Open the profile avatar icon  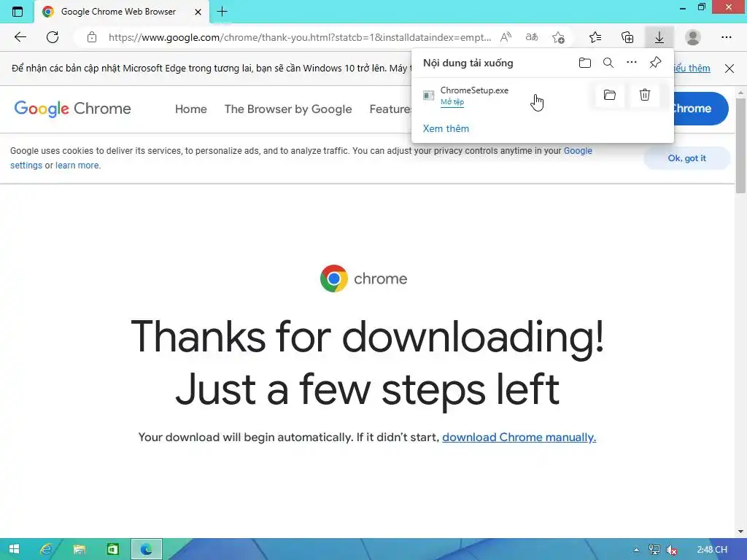tap(693, 37)
